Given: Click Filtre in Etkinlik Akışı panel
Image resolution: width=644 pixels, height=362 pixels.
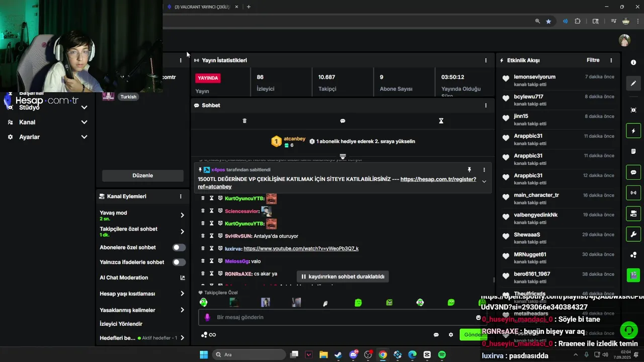Looking at the screenshot, I should (593, 60).
